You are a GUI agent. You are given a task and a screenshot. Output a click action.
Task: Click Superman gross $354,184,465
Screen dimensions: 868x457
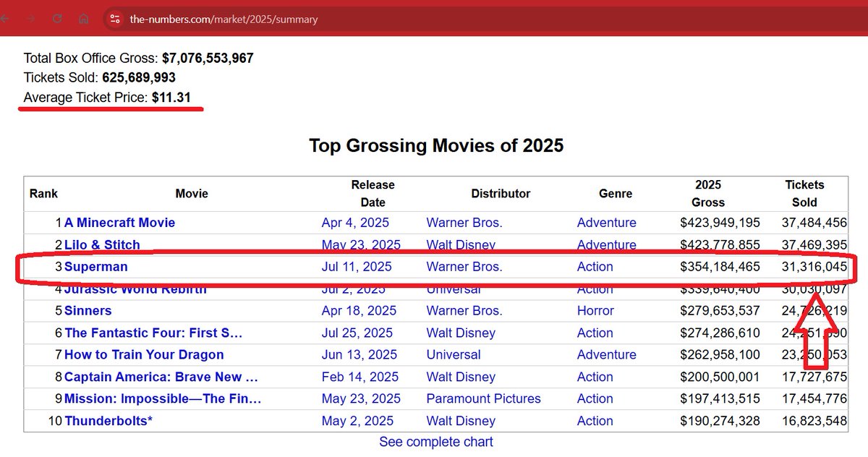720,267
